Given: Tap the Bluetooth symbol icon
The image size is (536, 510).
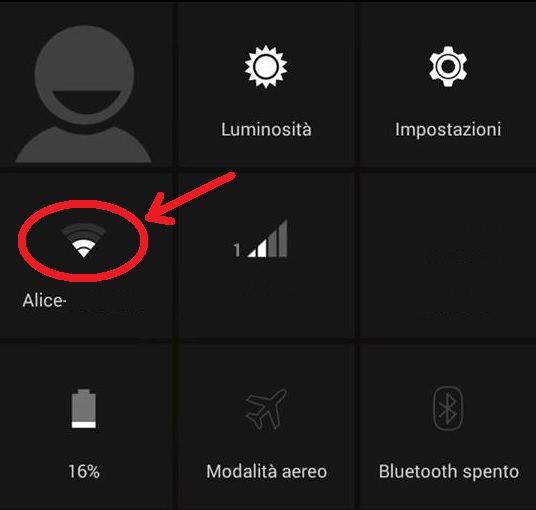Looking at the screenshot, I should coord(448,408).
